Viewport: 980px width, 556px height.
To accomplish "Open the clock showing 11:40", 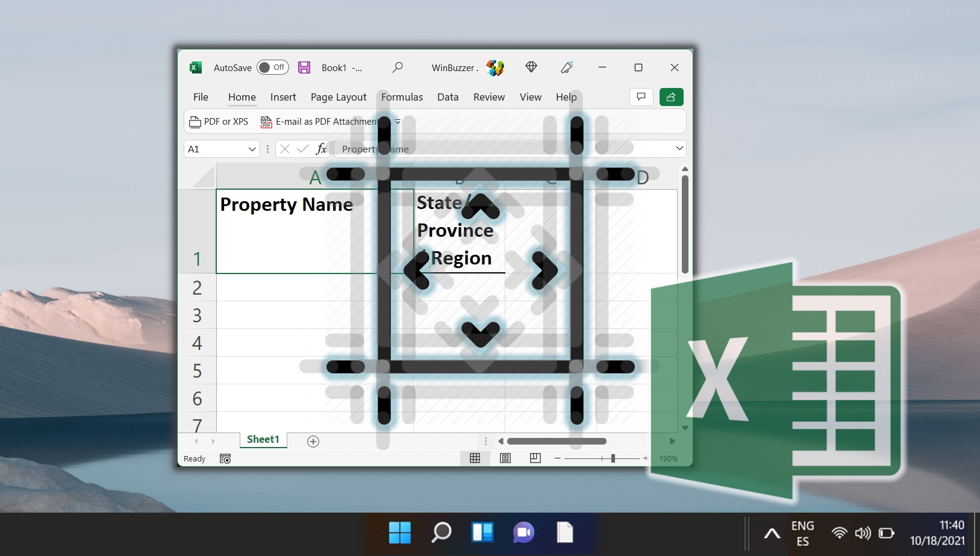I will click(x=937, y=533).
